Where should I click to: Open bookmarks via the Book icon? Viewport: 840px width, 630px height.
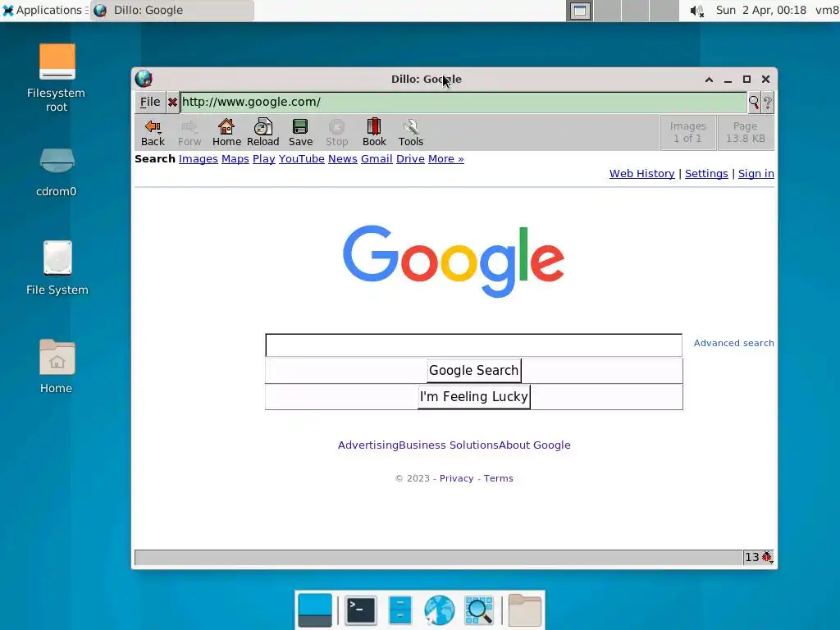click(374, 132)
